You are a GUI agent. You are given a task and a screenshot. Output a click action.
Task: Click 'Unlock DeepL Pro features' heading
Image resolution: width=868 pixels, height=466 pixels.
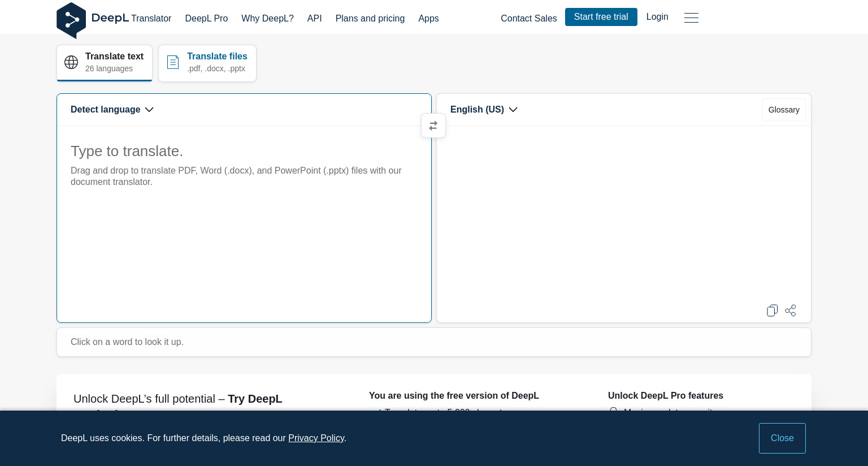666,396
